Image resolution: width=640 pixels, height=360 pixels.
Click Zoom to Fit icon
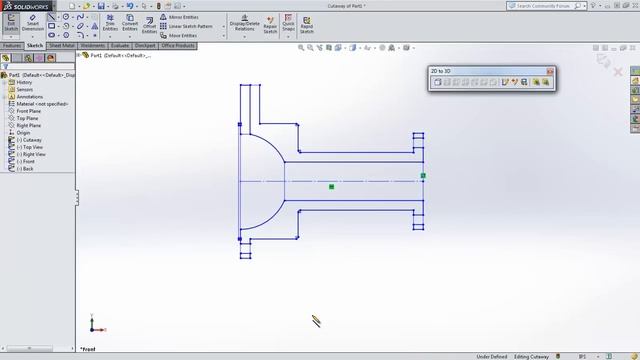pos(301,48)
